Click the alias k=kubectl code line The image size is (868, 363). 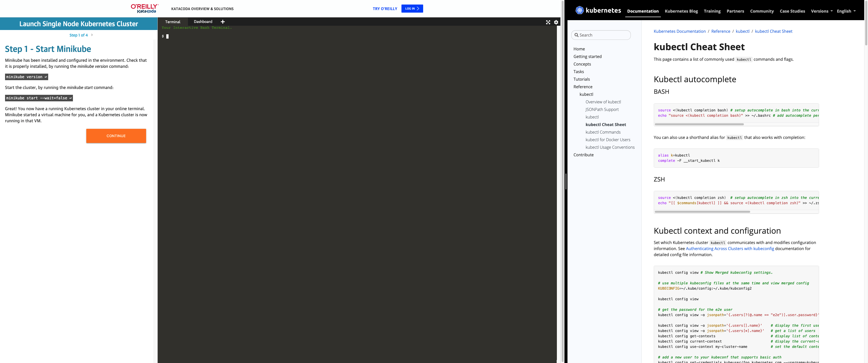pyautogui.click(x=673, y=155)
